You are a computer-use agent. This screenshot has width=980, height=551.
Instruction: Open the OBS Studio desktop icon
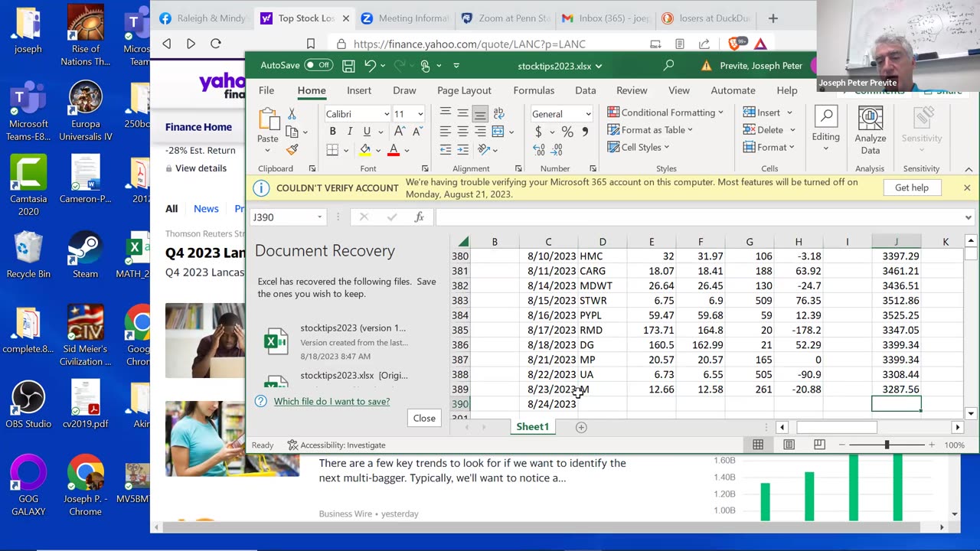point(28,406)
